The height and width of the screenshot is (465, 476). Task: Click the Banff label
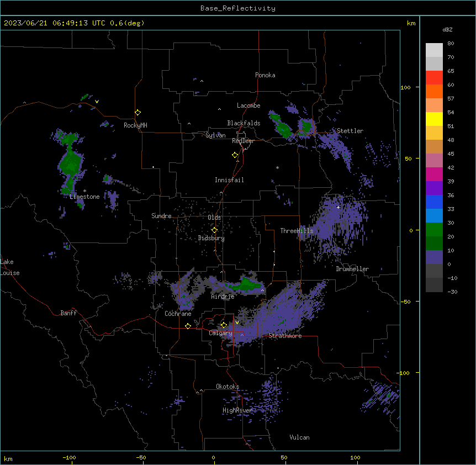pyautogui.click(x=68, y=313)
